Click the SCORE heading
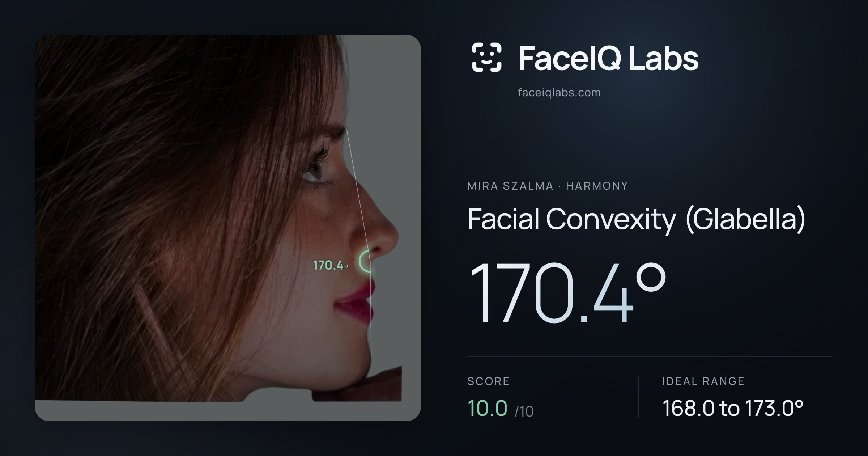868x456 pixels. [x=488, y=381]
